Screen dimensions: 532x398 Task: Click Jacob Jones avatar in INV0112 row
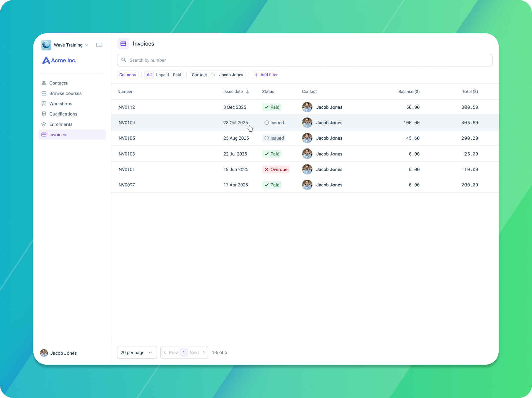[x=307, y=107]
